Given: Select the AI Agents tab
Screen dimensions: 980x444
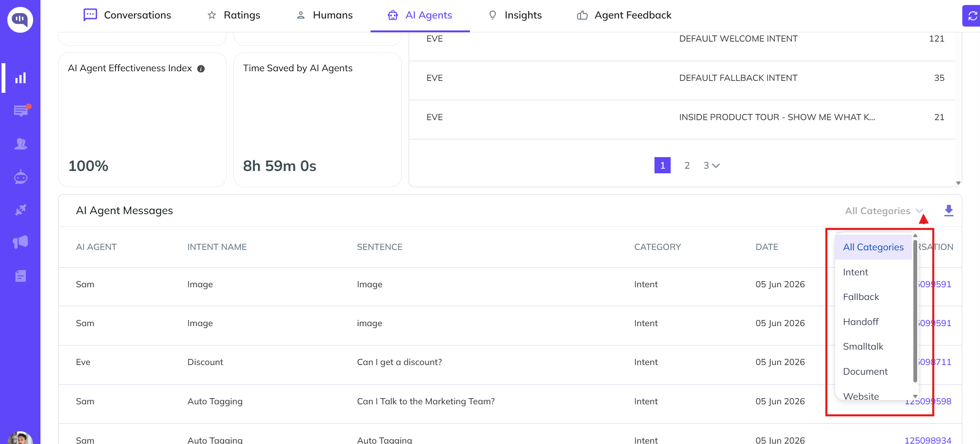Looking at the screenshot, I should (420, 15).
